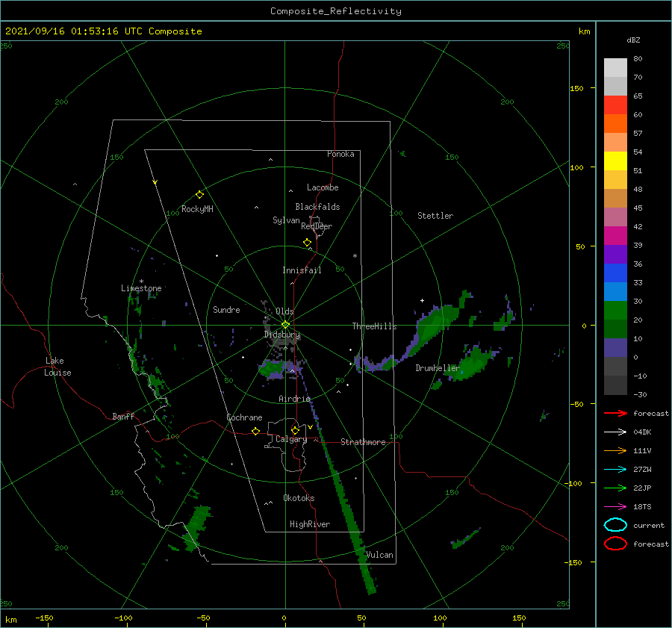Screen dimensions: 672x628
Task: Click the Vulcan label
Action: (x=379, y=555)
